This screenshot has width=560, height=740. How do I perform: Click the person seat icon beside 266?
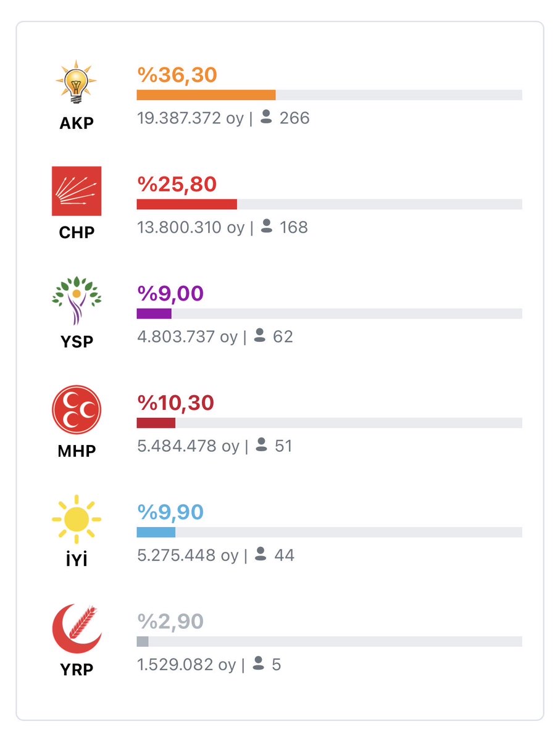(266, 117)
